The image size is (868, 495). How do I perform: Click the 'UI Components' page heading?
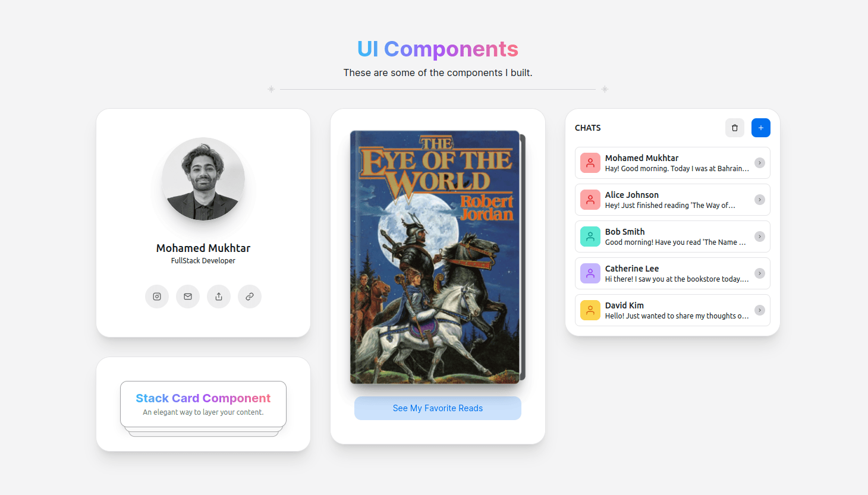tap(438, 49)
